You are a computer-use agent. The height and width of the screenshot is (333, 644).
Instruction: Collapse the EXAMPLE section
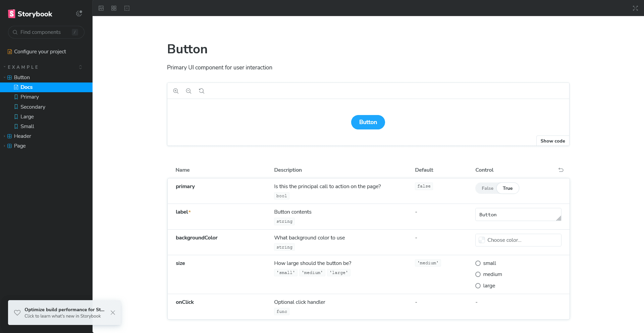(23, 67)
